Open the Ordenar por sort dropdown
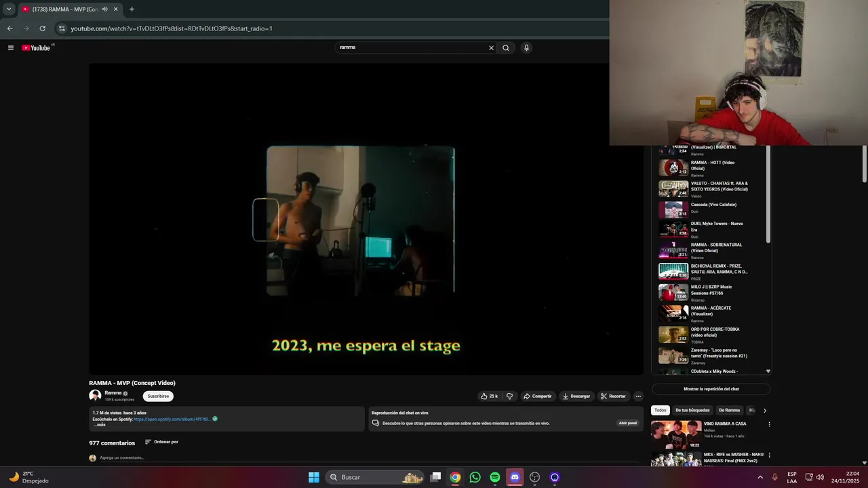Viewport: 868px width, 488px height. (161, 442)
